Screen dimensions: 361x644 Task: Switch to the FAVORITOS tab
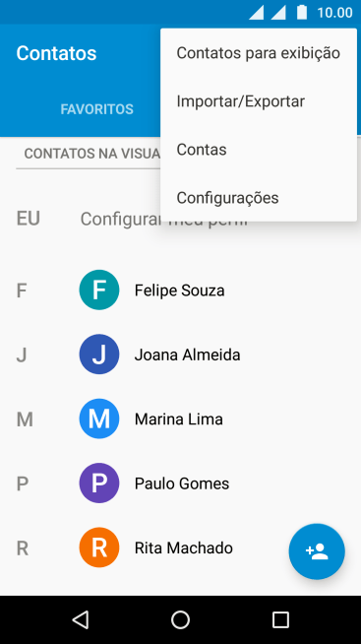[96, 109]
